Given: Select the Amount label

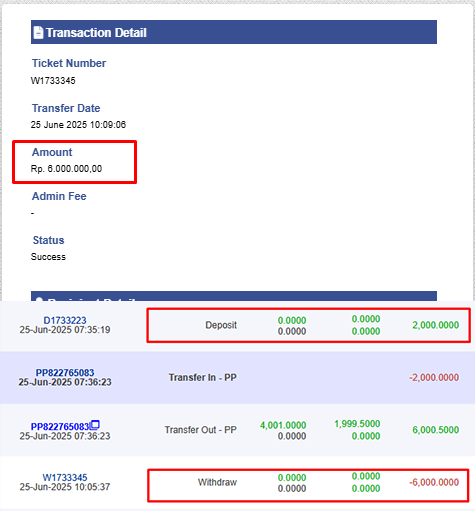Looking at the screenshot, I should 52,152.
